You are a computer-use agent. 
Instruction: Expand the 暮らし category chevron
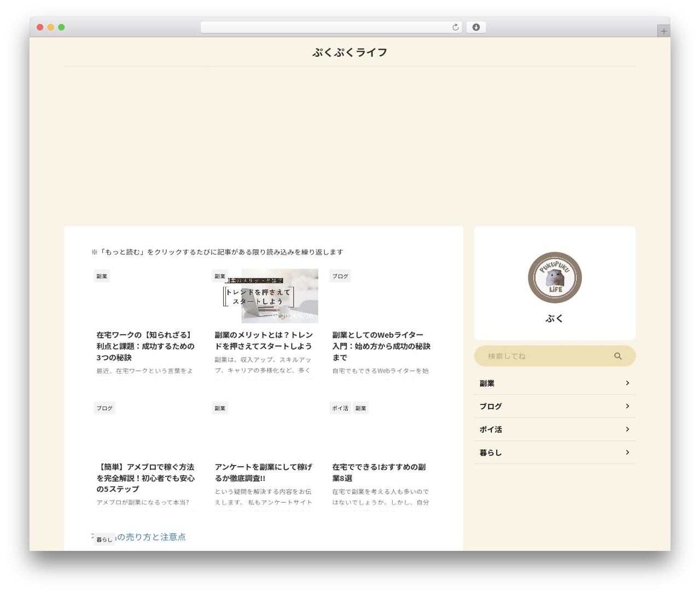point(627,452)
